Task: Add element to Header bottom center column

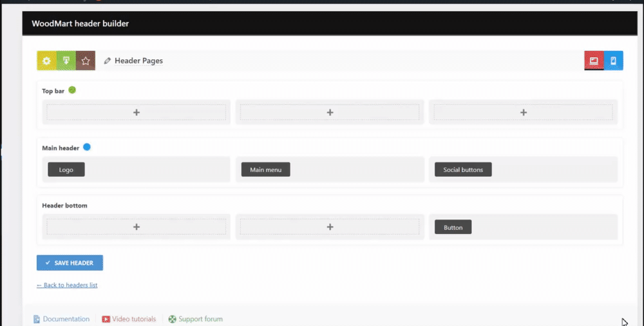Action: [x=330, y=227]
